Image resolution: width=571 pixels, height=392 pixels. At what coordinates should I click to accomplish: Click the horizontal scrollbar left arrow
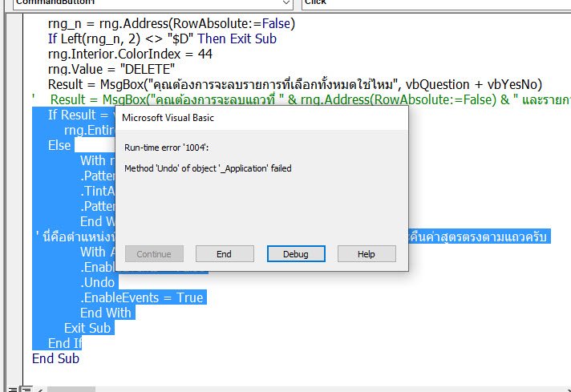[x=38, y=388]
